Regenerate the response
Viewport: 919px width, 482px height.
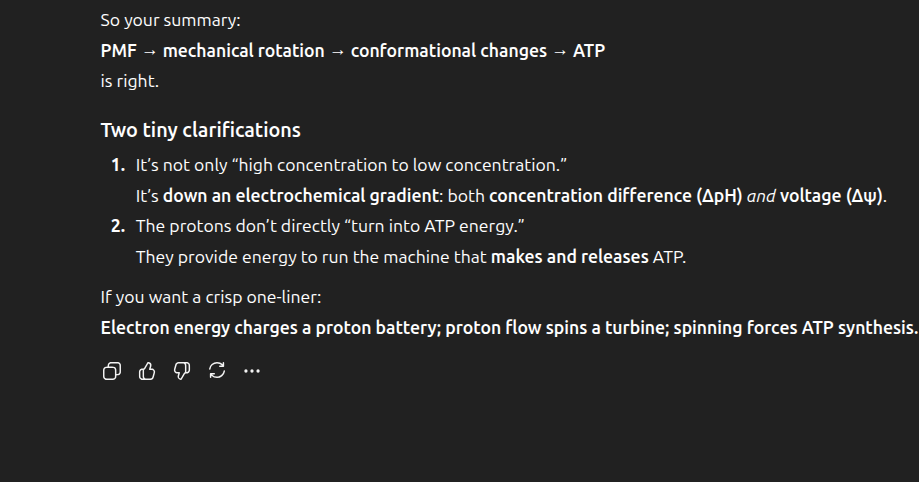pos(216,371)
